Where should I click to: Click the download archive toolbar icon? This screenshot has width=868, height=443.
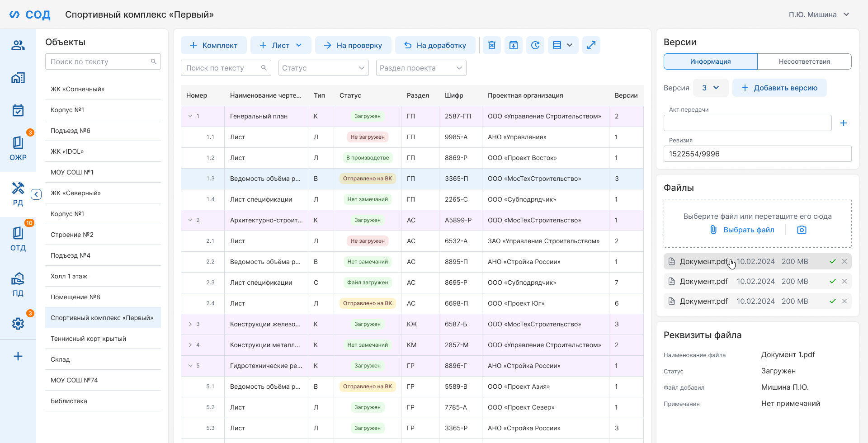(514, 45)
